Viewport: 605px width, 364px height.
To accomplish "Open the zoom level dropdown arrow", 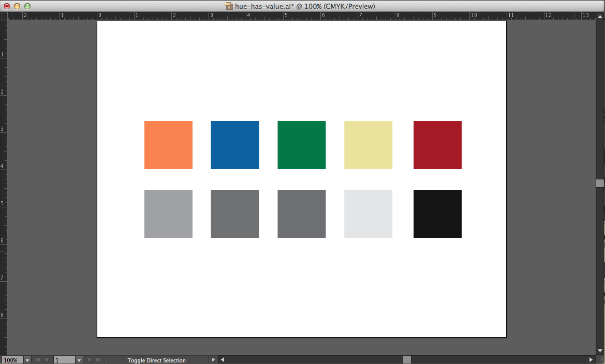I will (x=27, y=360).
